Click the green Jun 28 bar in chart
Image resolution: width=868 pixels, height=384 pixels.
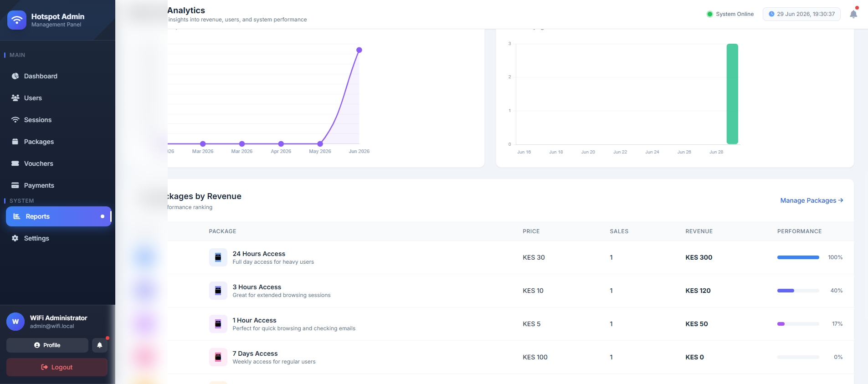732,94
